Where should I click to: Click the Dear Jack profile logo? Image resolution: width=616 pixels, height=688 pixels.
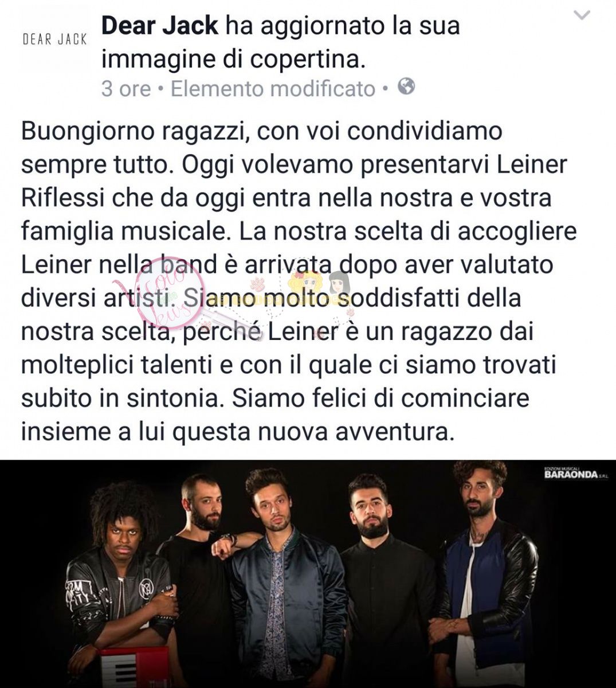[x=54, y=39]
